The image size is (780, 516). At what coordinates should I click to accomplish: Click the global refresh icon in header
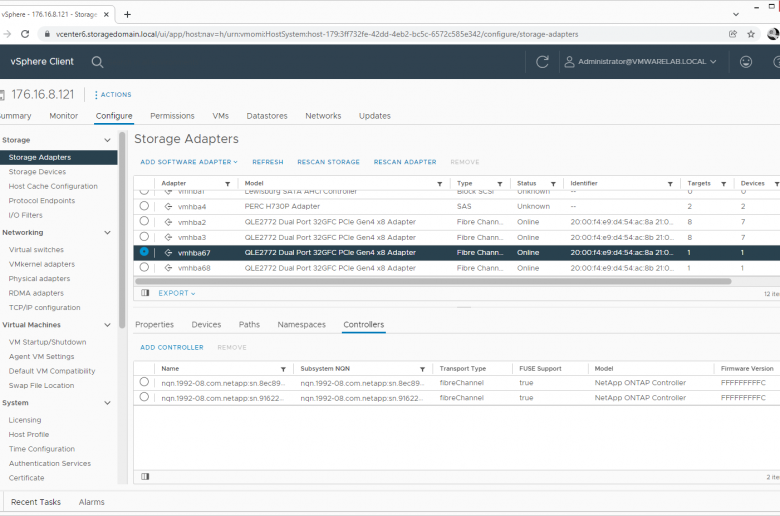pos(542,62)
